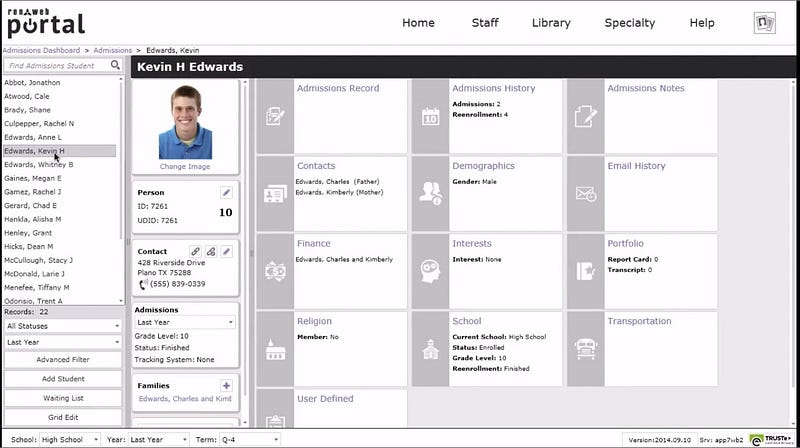The image size is (800, 448).
Task: Open the Finance money icon
Action: 275,271
